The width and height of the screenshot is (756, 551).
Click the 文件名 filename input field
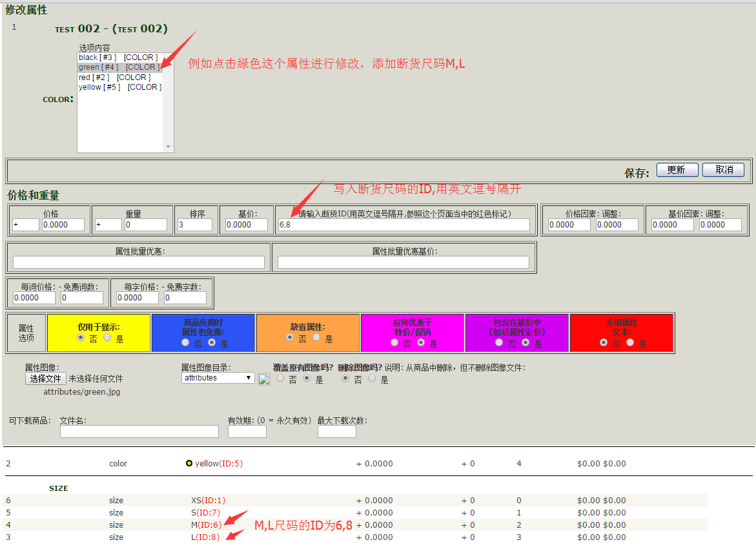coord(138,431)
